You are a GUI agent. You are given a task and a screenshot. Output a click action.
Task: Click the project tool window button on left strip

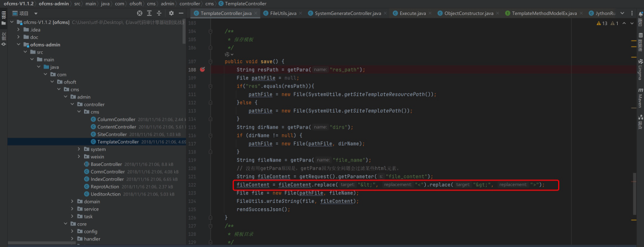click(x=4, y=18)
